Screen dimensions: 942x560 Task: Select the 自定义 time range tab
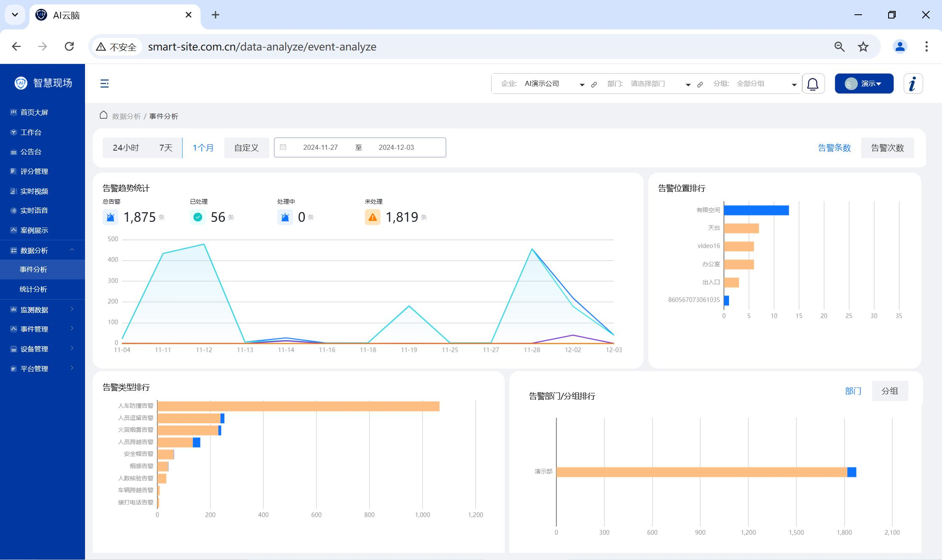click(246, 148)
